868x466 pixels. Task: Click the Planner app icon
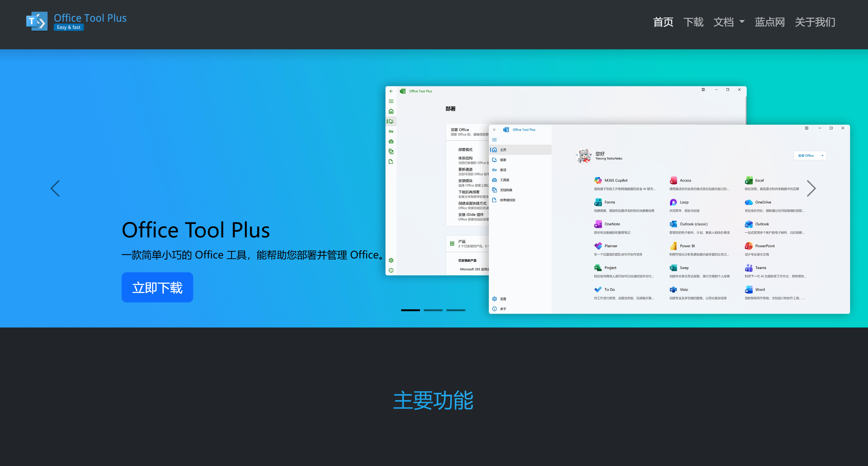tap(598, 246)
